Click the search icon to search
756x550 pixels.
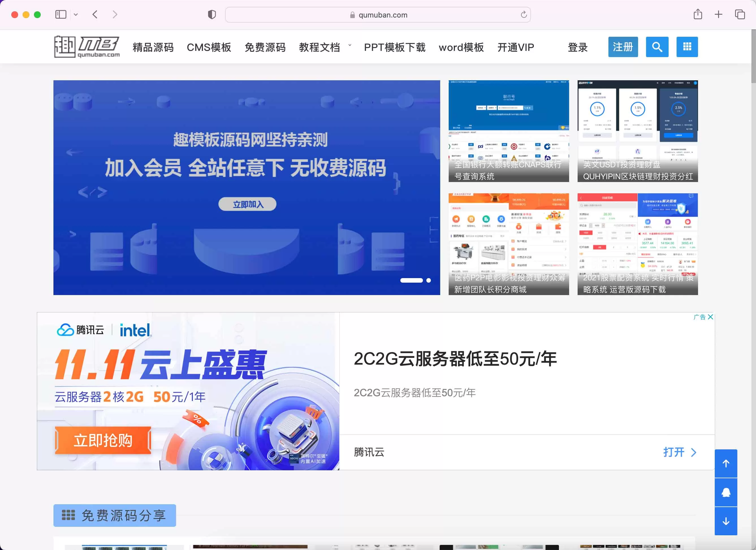coord(657,46)
